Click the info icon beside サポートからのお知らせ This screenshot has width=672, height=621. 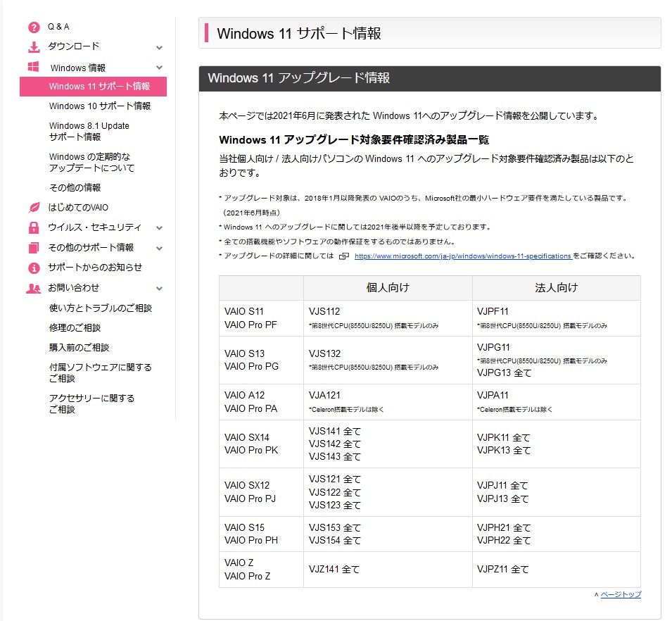click(34, 268)
